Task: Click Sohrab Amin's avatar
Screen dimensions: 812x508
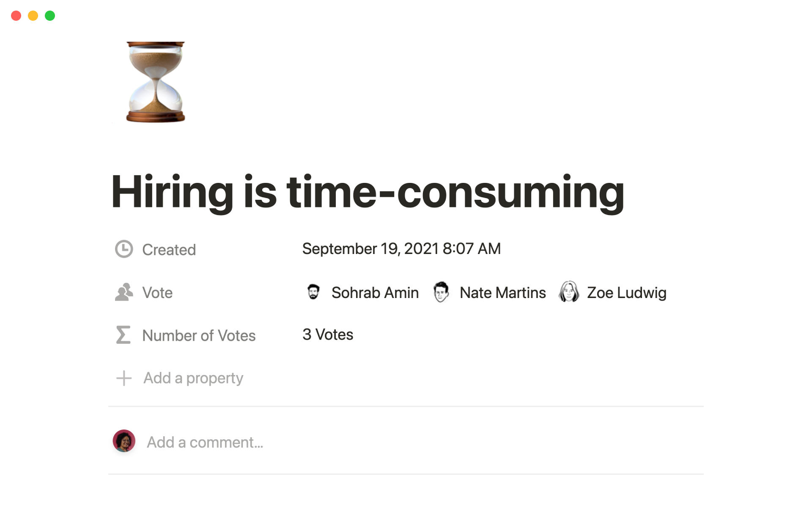Action: (313, 292)
